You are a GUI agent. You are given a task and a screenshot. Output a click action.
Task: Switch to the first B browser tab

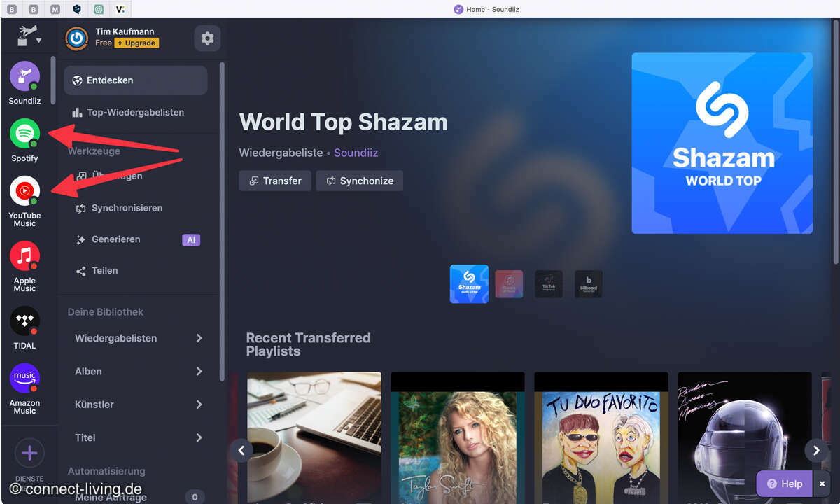[x=13, y=9]
